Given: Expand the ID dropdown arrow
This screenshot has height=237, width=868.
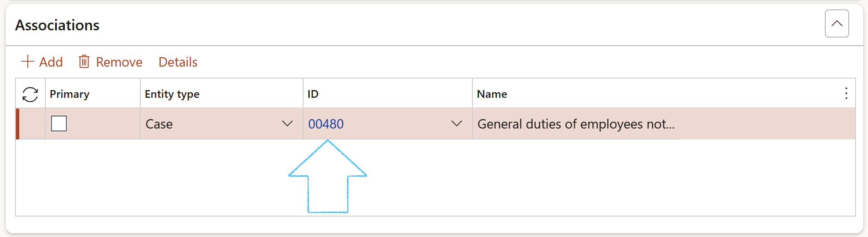Looking at the screenshot, I should click(x=457, y=124).
